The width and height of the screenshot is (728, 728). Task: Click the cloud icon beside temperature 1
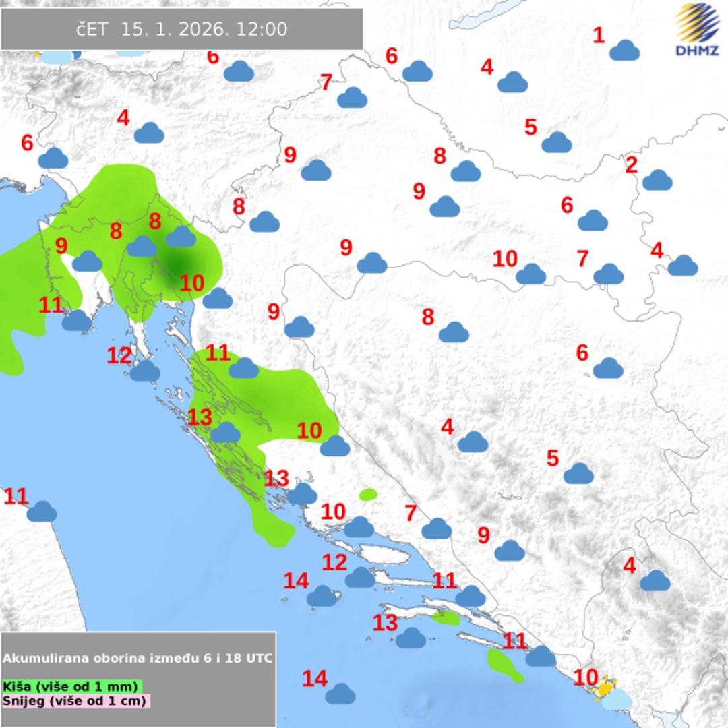pos(624,51)
